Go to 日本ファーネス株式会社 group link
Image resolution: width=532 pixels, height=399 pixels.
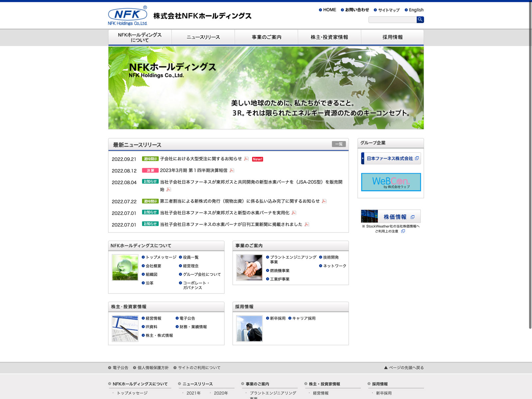(391, 159)
